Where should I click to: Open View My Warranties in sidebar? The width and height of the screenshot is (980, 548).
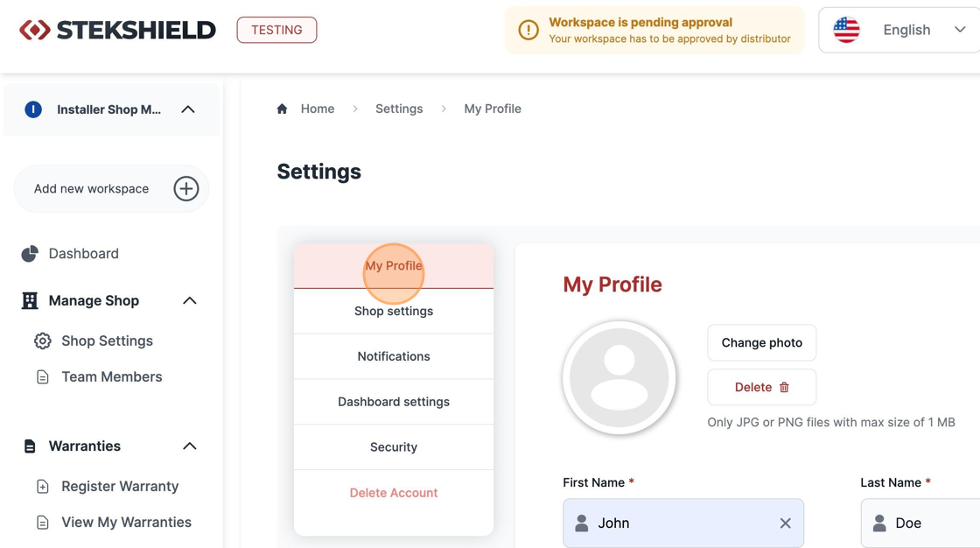click(126, 523)
